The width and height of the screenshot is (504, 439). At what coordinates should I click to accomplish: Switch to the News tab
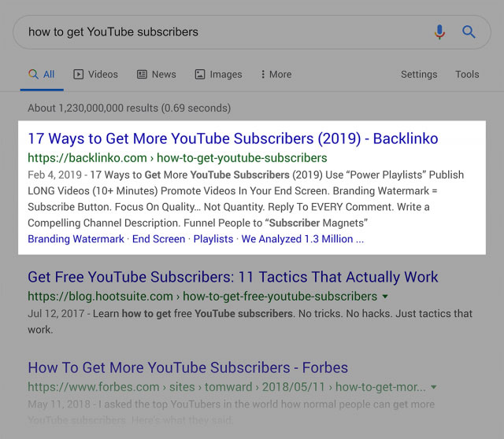pos(157,74)
